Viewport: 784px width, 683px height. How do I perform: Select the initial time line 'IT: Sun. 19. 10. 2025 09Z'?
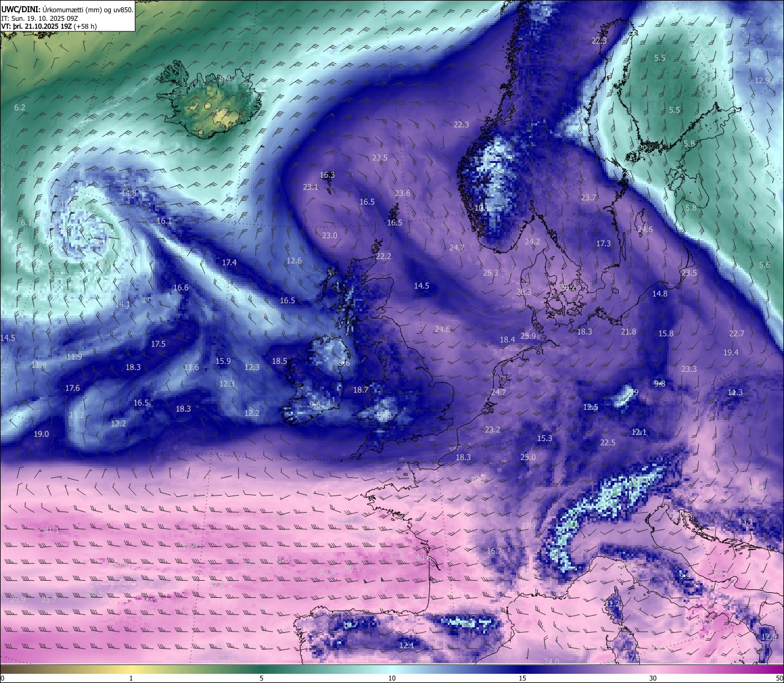coord(40,18)
